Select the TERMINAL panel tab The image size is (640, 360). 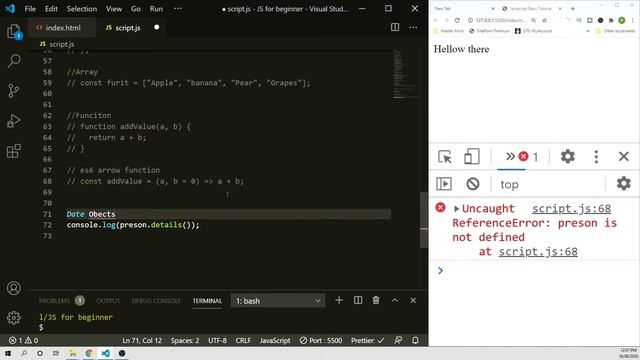(x=207, y=301)
